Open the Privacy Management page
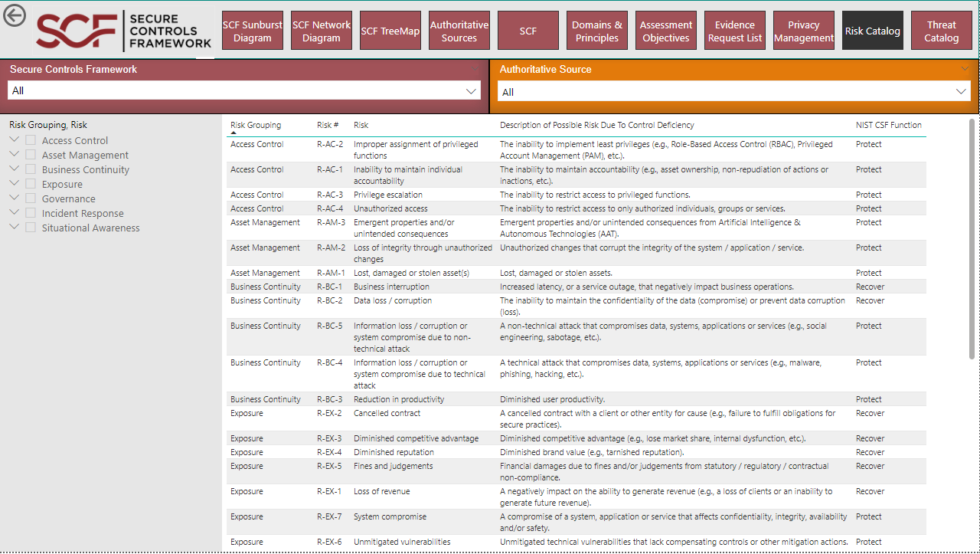 803,29
